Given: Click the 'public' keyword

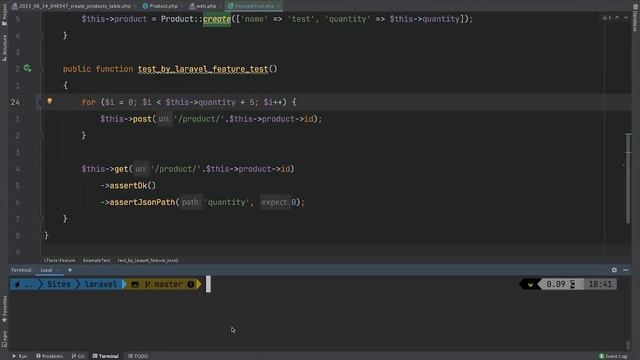Looking at the screenshot, I should click(x=77, y=69).
